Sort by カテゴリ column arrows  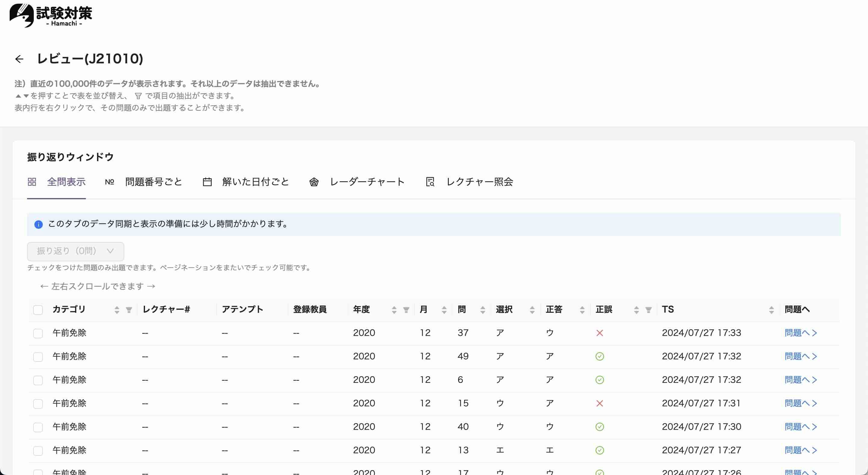tap(117, 310)
